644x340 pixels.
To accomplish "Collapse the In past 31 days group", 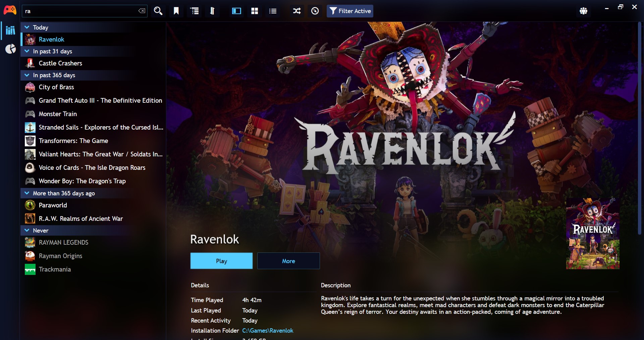I will pos(27,51).
